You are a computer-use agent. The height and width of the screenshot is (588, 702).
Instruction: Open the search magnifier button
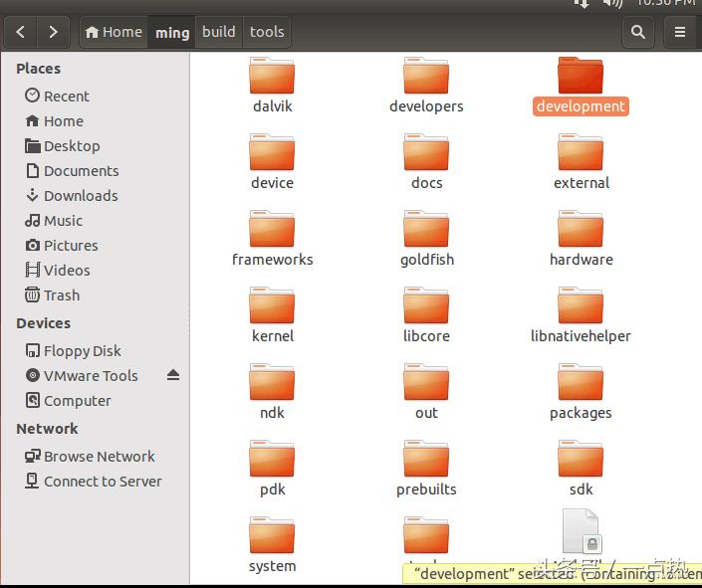click(638, 32)
